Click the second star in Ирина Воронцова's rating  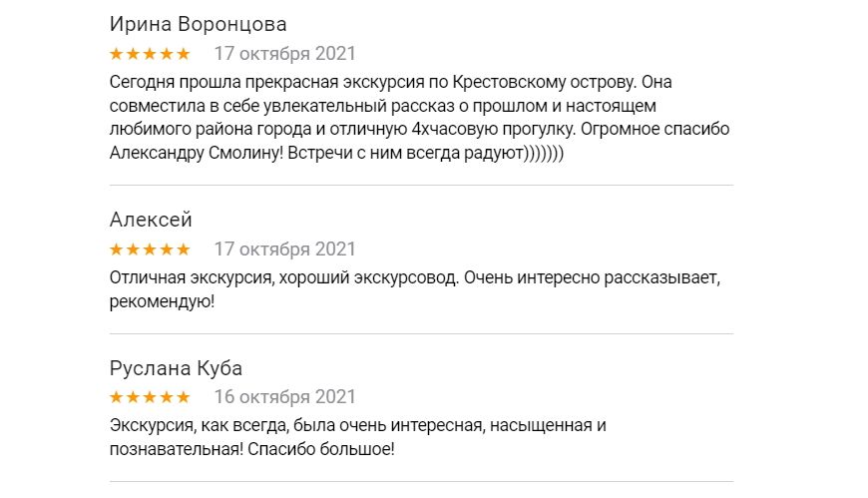(133, 54)
